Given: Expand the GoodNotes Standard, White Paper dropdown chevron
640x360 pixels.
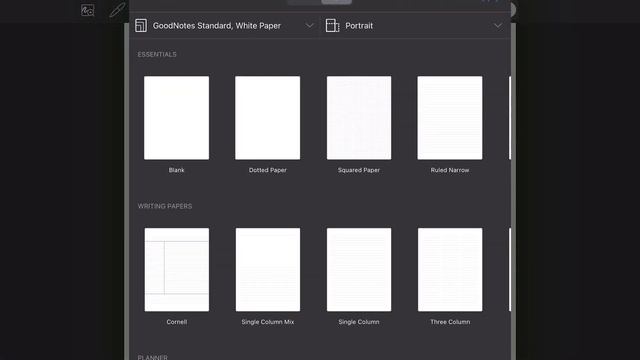Looking at the screenshot, I should pos(309,26).
